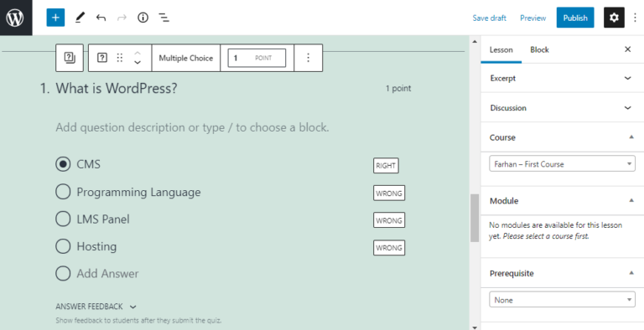Click the Preview link
The image size is (644, 330).
(532, 18)
